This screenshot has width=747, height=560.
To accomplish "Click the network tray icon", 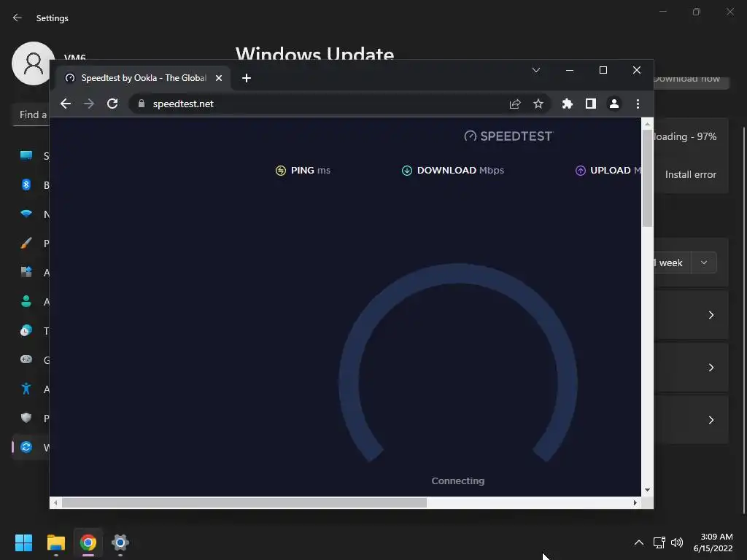I will click(659, 542).
